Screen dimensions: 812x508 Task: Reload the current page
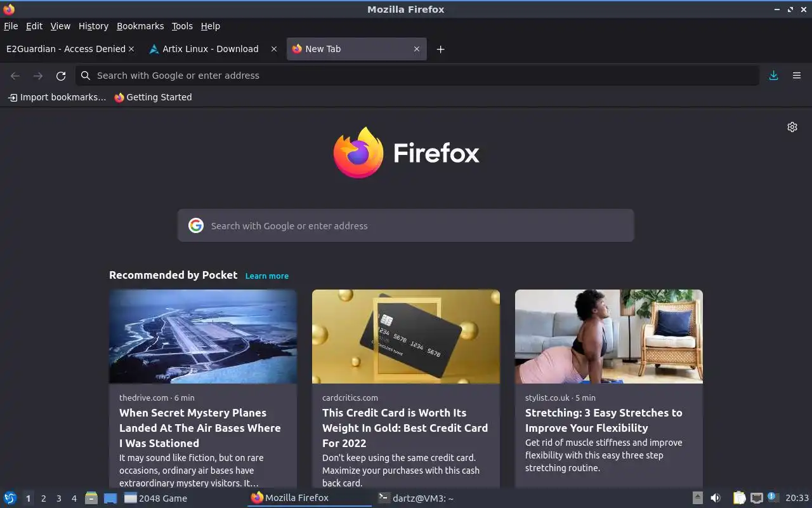tap(61, 76)
